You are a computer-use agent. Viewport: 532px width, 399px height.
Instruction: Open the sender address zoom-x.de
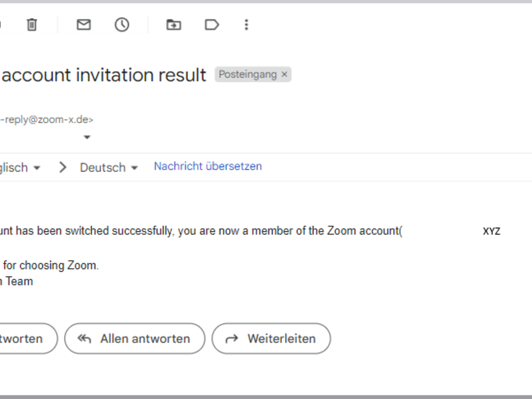point(46,119)
